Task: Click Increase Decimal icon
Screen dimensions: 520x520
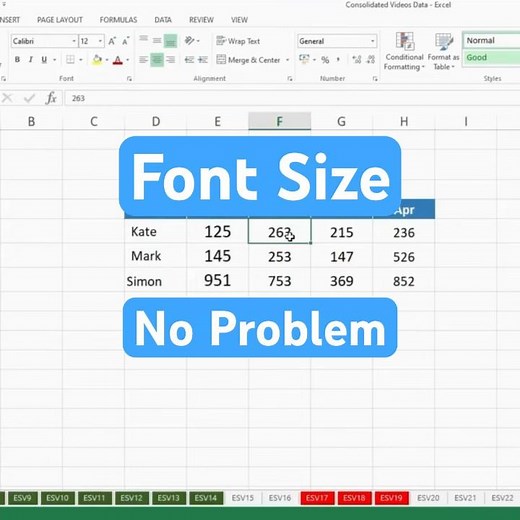Action: (x=357, y=60)
